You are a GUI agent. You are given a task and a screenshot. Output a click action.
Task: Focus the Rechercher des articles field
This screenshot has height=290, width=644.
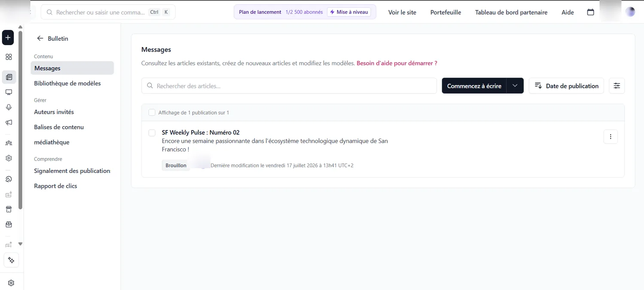[x=289, y=86]
